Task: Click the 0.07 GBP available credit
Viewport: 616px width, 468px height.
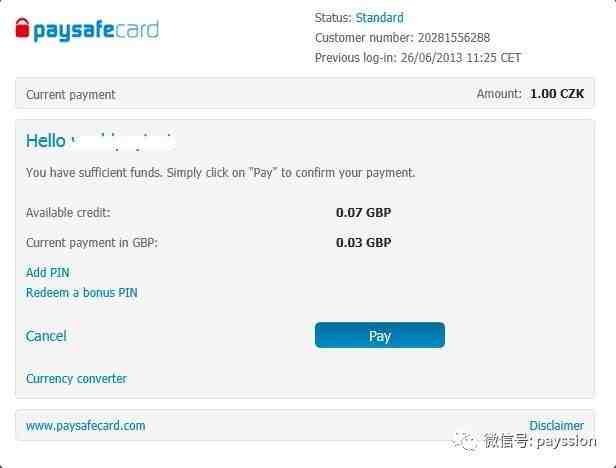Action: pyautogui.click(x=363, y=213)
